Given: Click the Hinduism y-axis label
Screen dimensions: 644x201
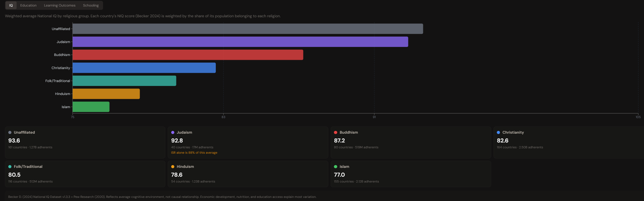Looking at the screenshot, I should [62, 94].
